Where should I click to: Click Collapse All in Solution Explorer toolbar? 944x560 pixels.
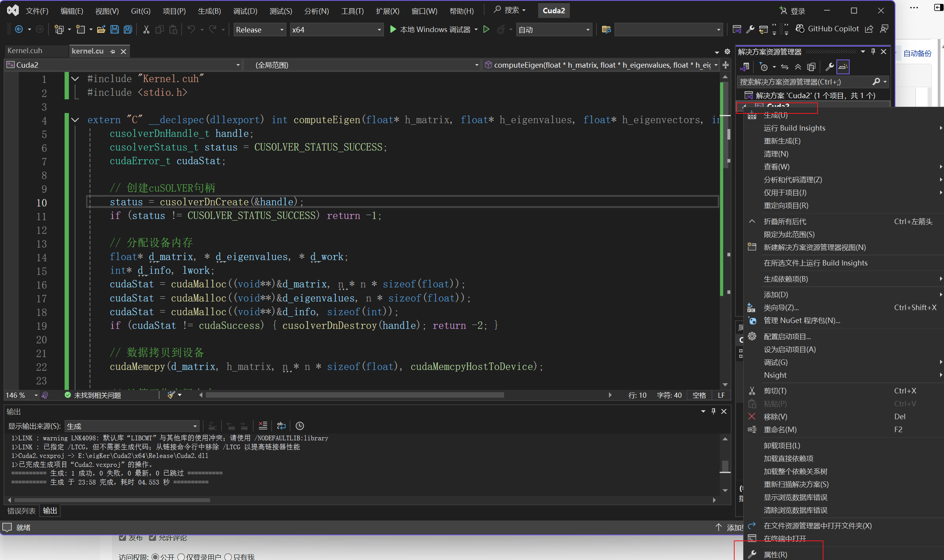click(798, 67)
